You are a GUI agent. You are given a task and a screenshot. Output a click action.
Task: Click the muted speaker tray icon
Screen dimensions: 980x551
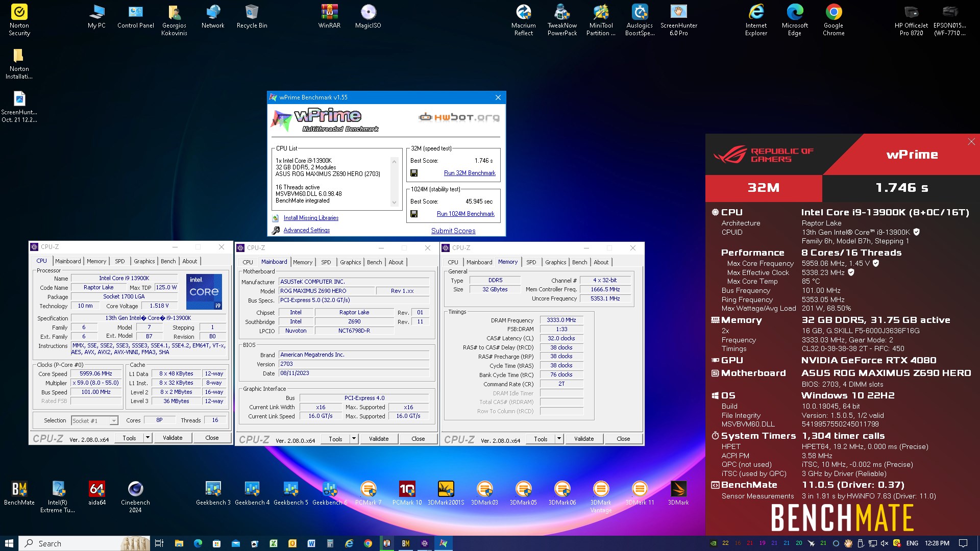point(885,543)
